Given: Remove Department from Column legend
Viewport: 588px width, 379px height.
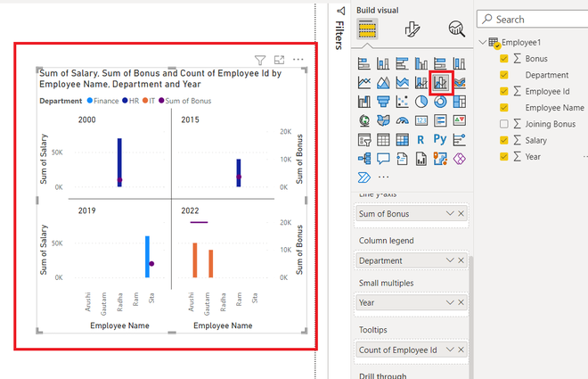Looking at the screenshot, I should (x=461, y=260).
